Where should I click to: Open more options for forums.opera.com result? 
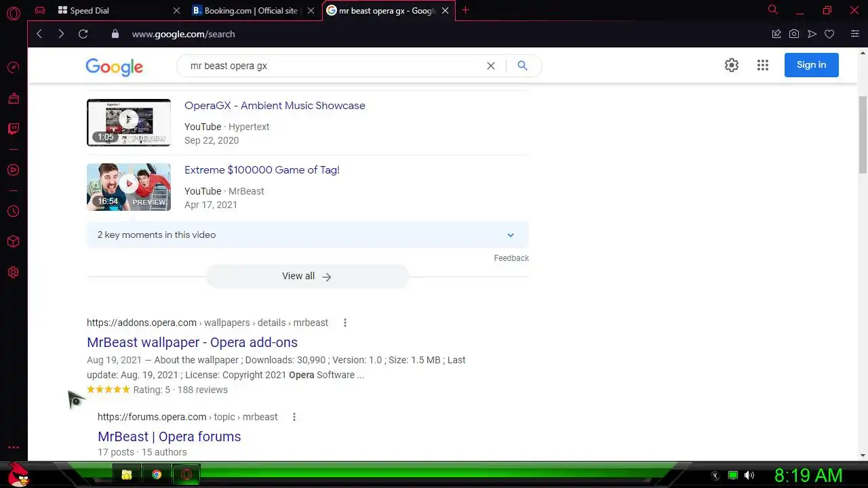pyautogui.click(x=294, y=417)
